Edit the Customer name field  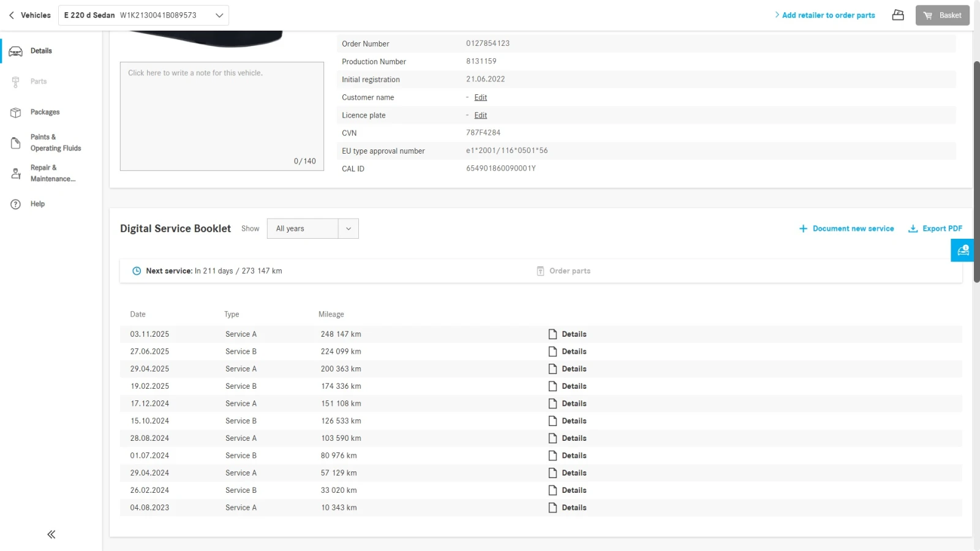tap(481, 97)
